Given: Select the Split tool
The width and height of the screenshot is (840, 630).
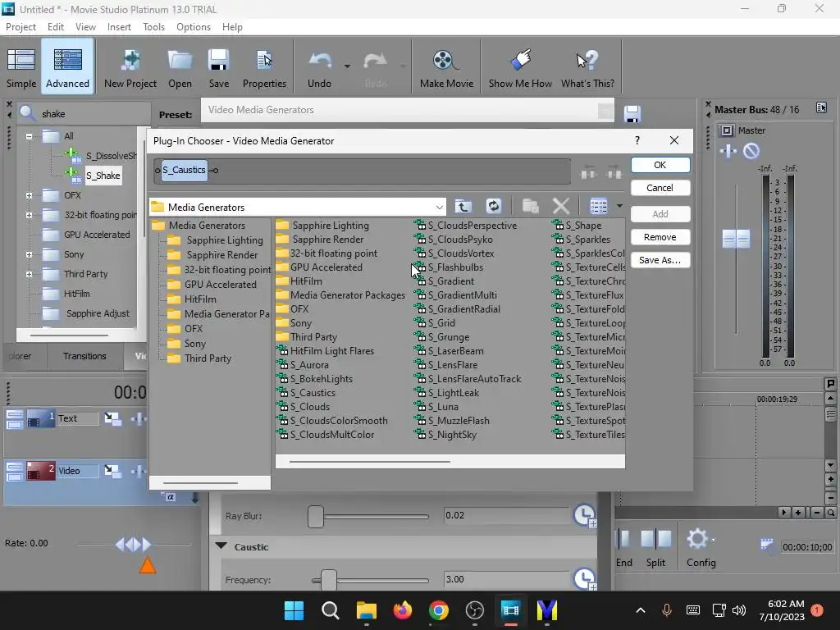Looking at the screenshot, I should (x=655, y=547).
